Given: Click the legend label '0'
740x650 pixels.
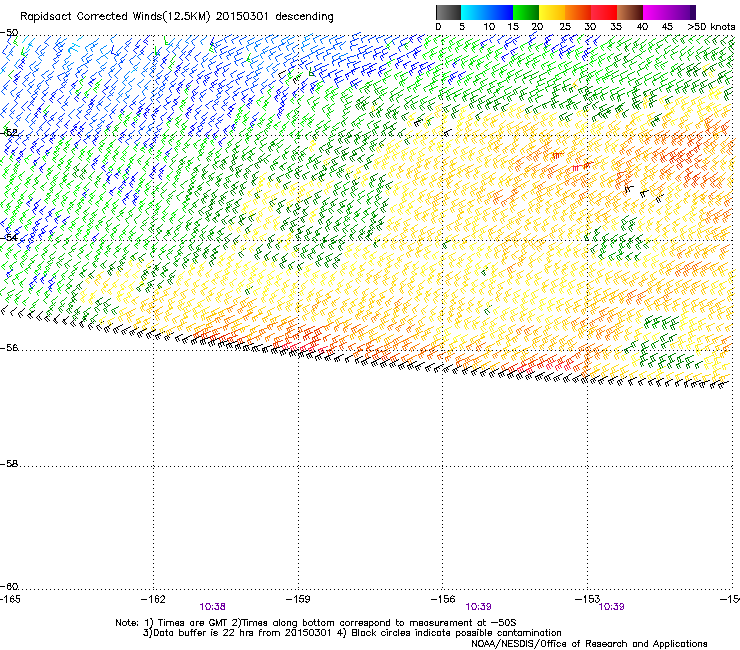Looking at the screenshot, I should 438,27.
